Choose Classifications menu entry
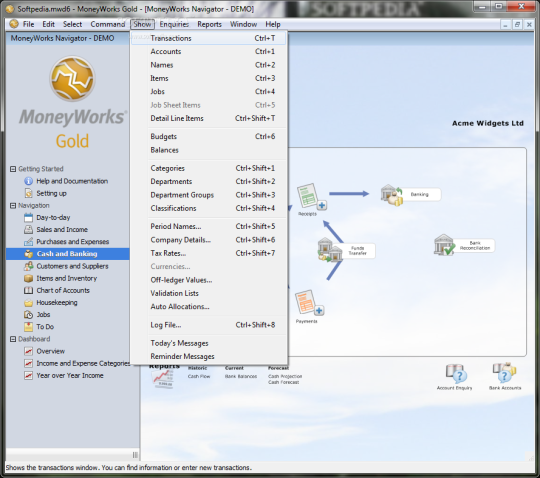This screenshot has width=540, height=478. pos(209,208)
